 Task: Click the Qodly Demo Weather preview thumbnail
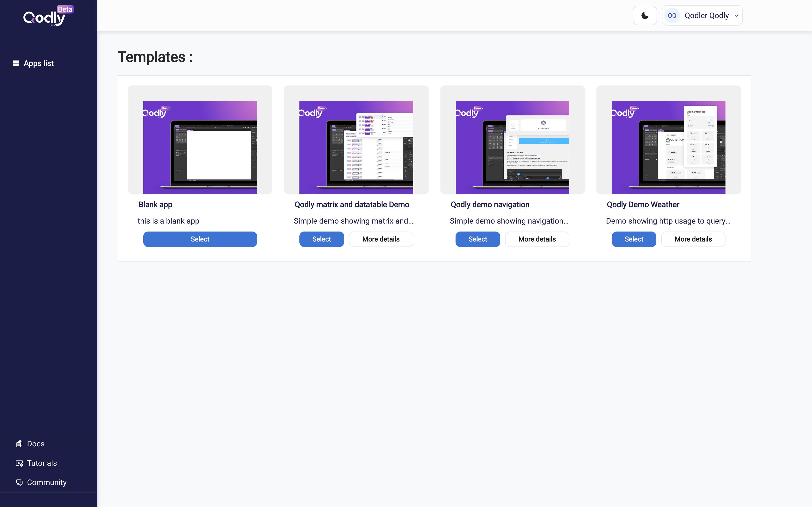[668, 147]
